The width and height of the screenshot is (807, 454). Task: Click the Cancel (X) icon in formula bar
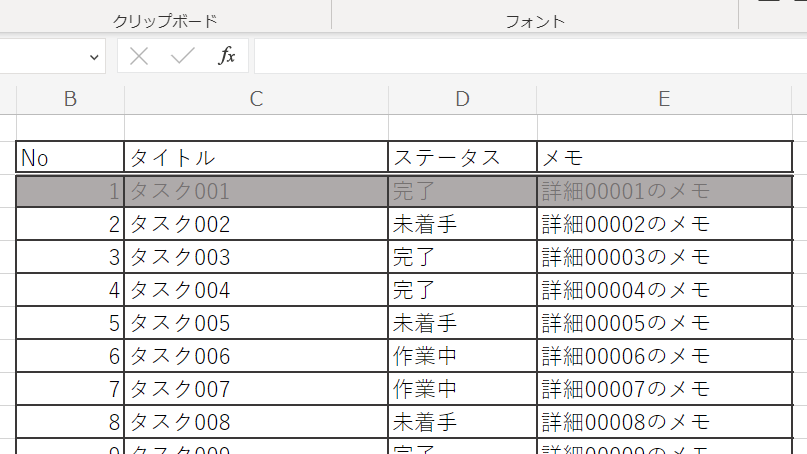coord(139,56)
